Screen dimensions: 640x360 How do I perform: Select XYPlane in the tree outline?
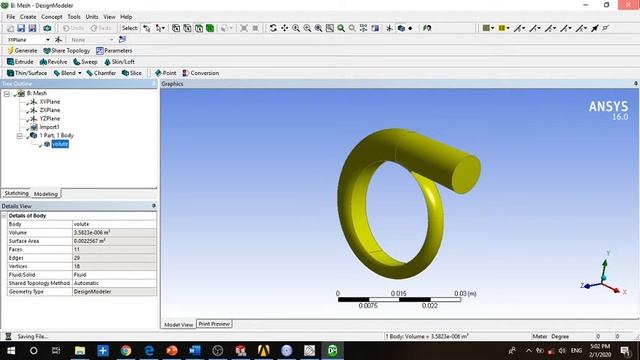pyautogui.click(x=50, y=102)
